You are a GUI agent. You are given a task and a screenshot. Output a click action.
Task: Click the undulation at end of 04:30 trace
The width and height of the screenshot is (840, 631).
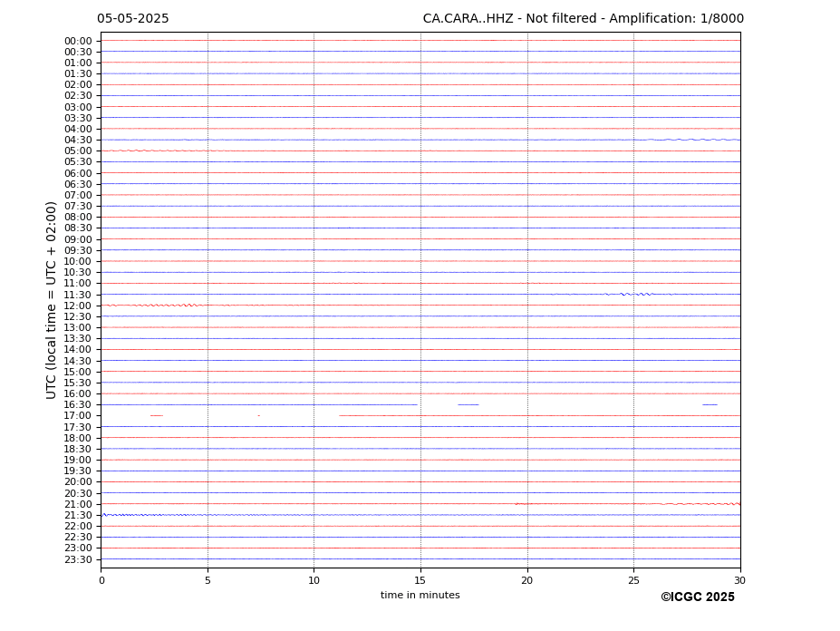click(694, 140)
